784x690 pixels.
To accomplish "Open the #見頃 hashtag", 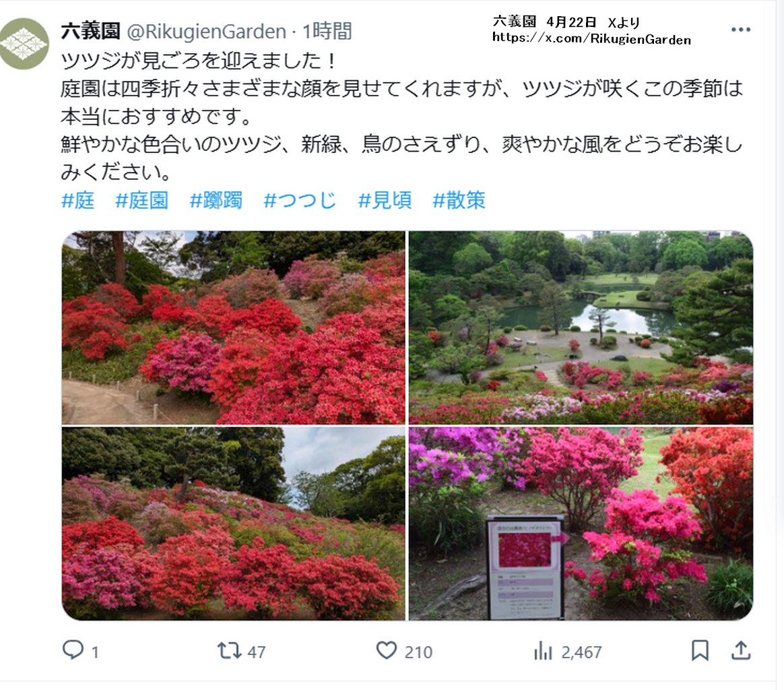I will [385, 200].
